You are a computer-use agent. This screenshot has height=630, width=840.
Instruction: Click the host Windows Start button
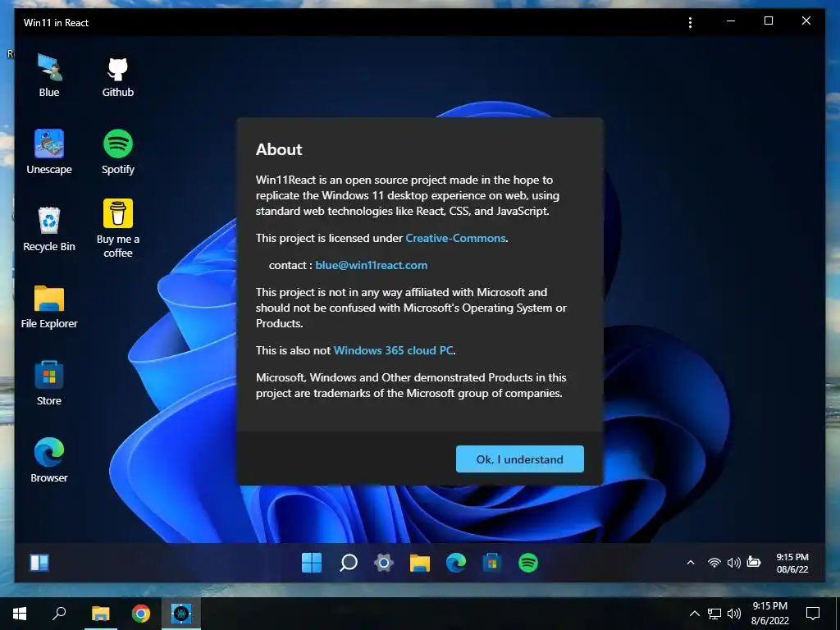(x=20, y=614)
